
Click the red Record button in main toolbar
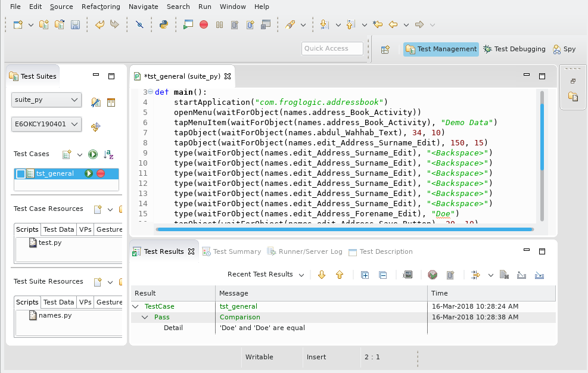(x=204, y=25)
